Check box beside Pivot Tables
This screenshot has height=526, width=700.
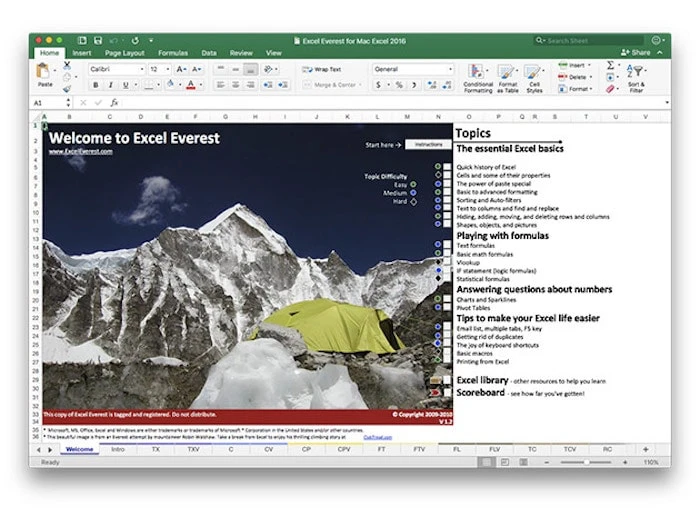pos(447,307)
